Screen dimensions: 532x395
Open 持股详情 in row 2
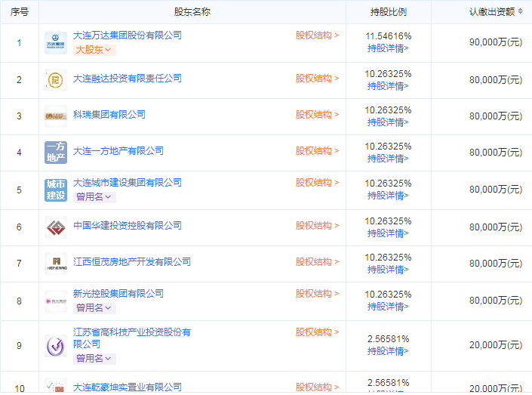(388, 86)
